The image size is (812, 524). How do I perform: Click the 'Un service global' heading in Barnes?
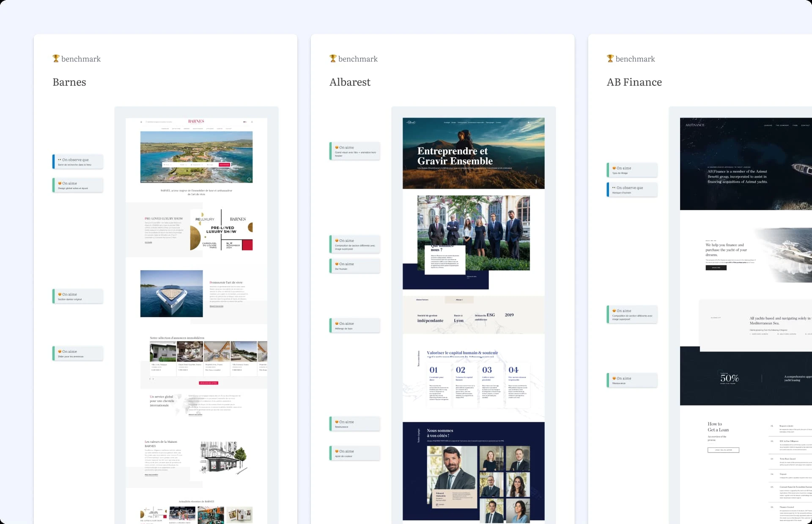(x=162, y=401)
